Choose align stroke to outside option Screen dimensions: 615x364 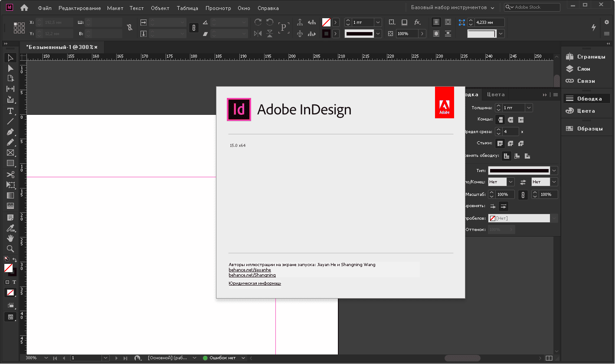(527, 156)
